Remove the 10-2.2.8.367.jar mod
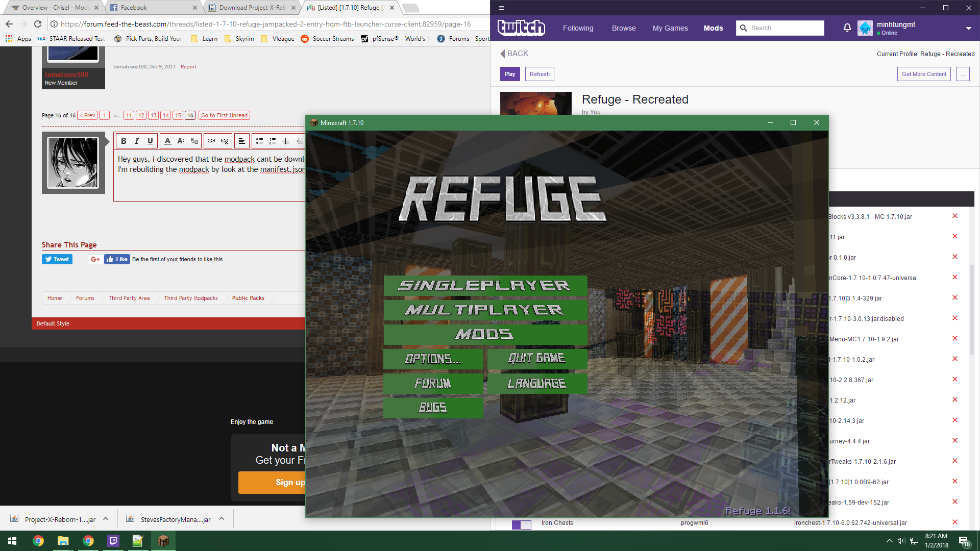 click(x=955, y=379)
